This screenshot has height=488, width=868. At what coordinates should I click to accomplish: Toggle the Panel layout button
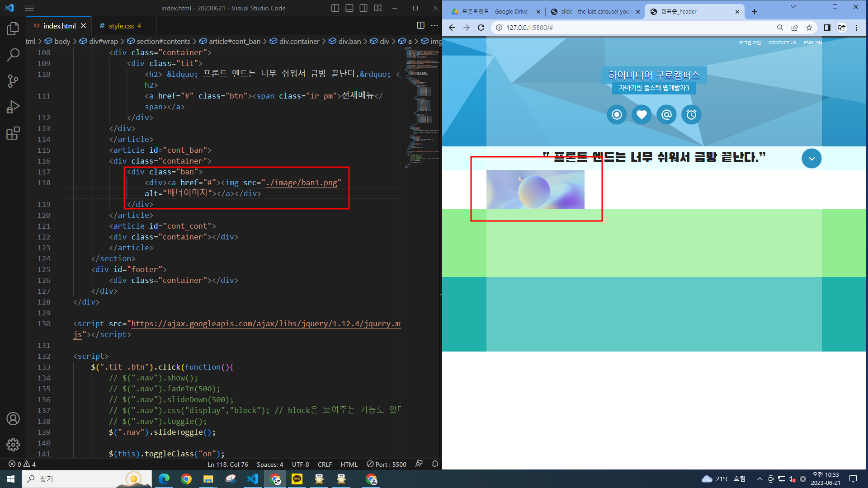(349, 8)
